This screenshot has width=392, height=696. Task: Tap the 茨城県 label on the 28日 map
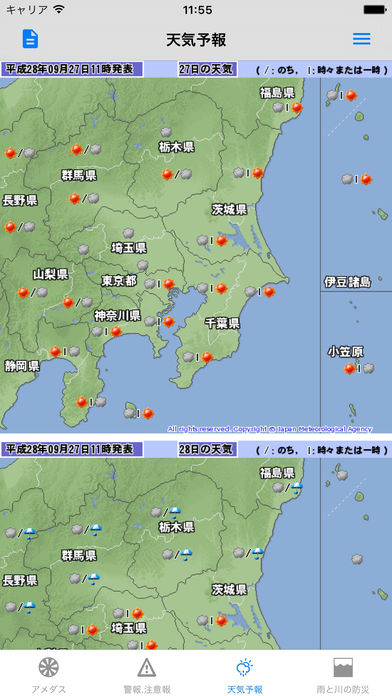point(229,589)
